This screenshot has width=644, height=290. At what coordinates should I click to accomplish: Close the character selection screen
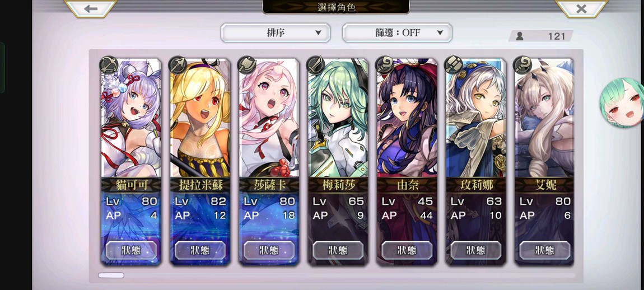(581, 8)
